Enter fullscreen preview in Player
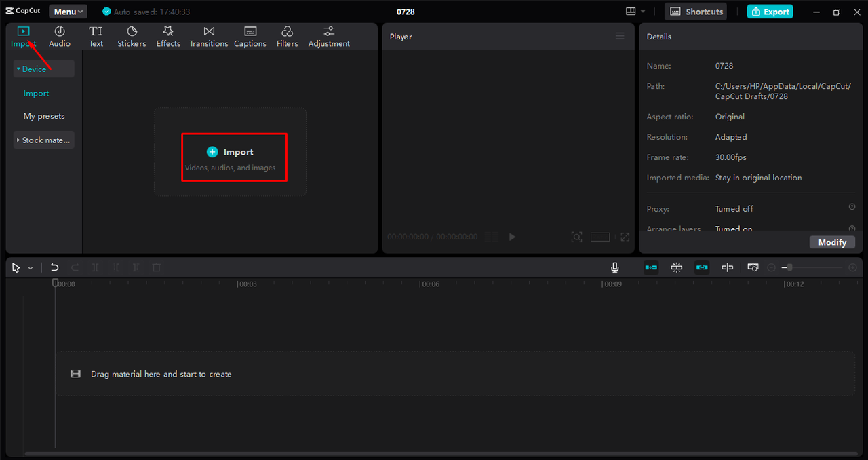Screen dimensions: 868x460 [625, 237]
